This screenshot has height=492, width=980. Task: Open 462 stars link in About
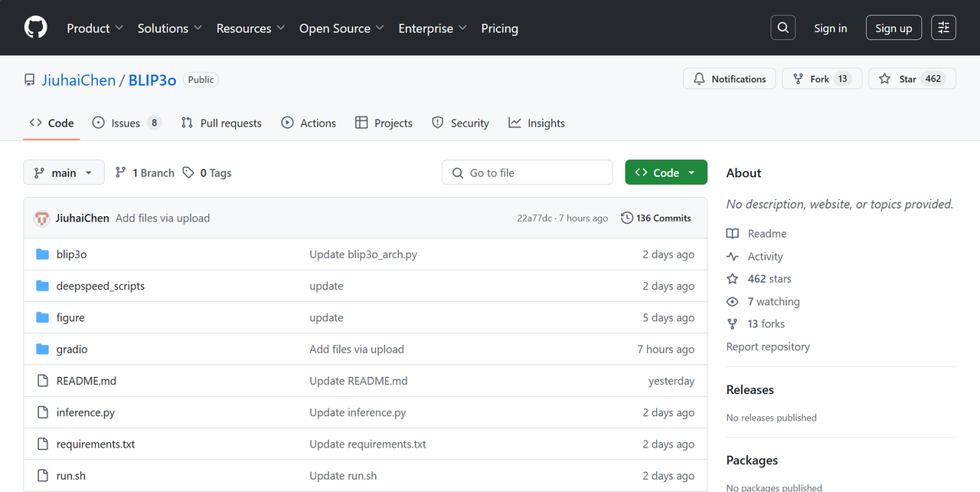[x=769, y=279]
